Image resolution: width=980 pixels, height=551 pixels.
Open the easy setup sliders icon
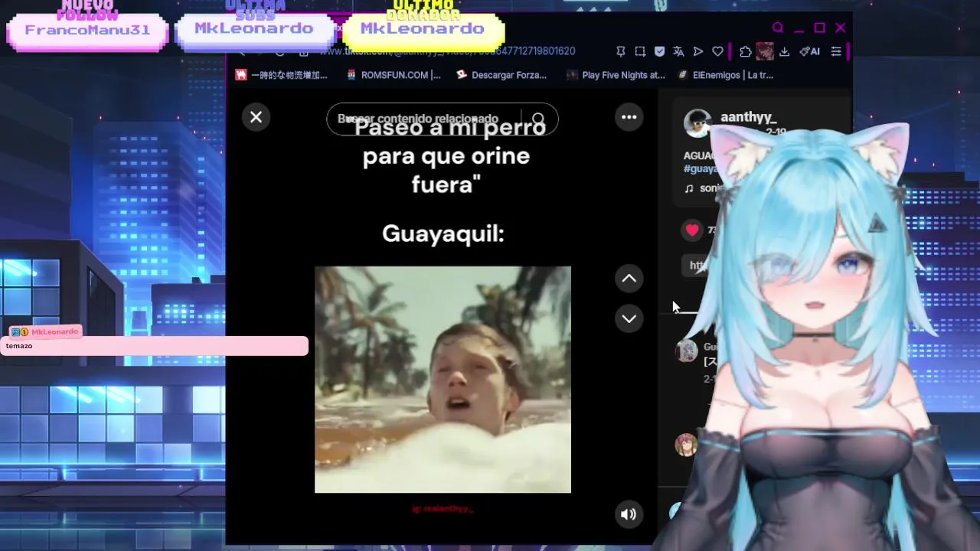pyautogui.click(x=836, y=51)
